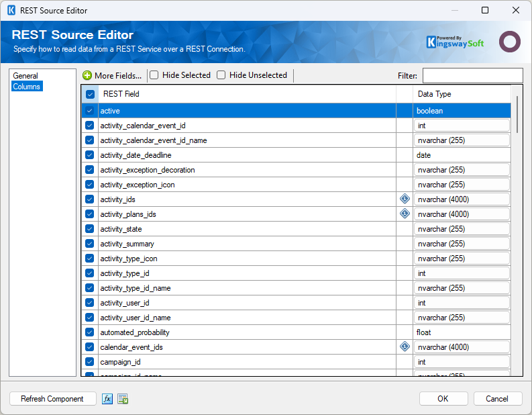Uncheck activity_date_deadline checkbox

point(90,155)
